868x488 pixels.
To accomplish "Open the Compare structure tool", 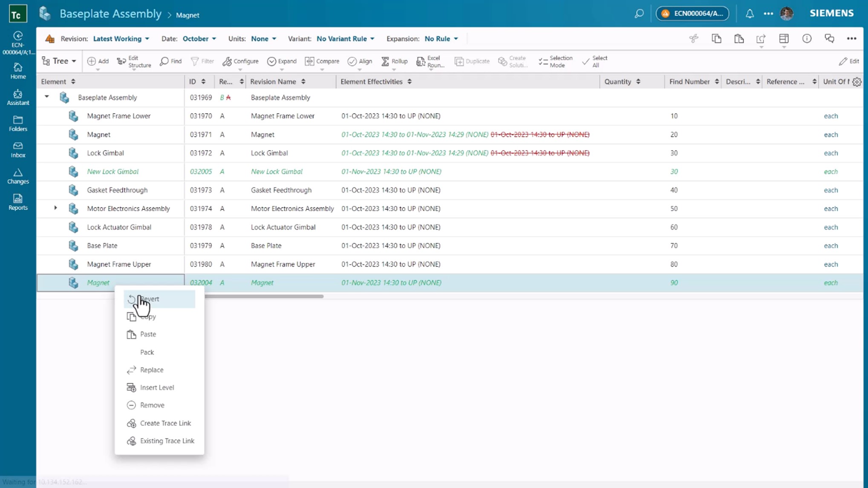I will point(322,61).
